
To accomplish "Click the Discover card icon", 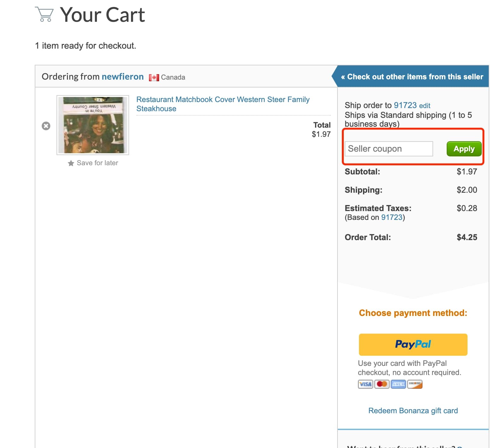I will [x=414, y=384].
